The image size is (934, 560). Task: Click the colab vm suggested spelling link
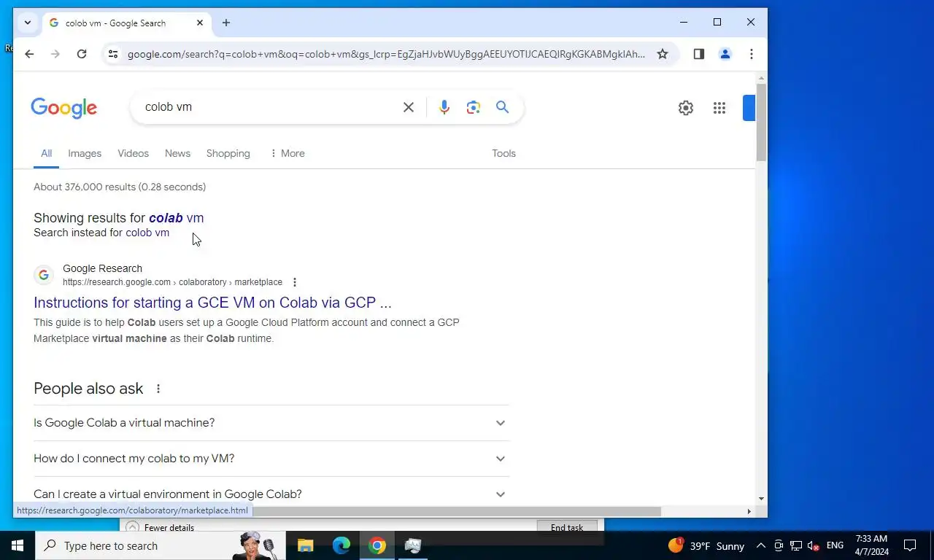click(x=176, y=218)
